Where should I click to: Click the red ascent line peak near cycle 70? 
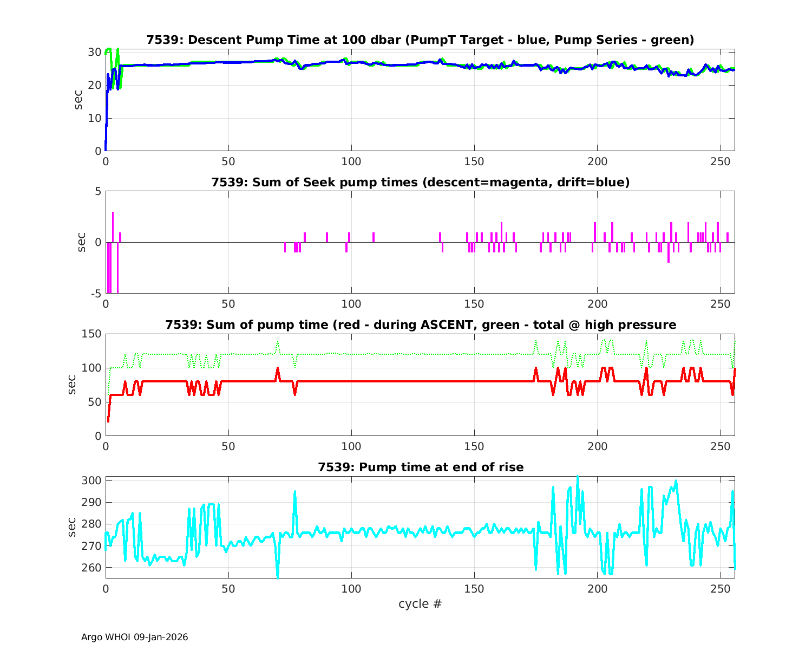[x=278, y=369]
